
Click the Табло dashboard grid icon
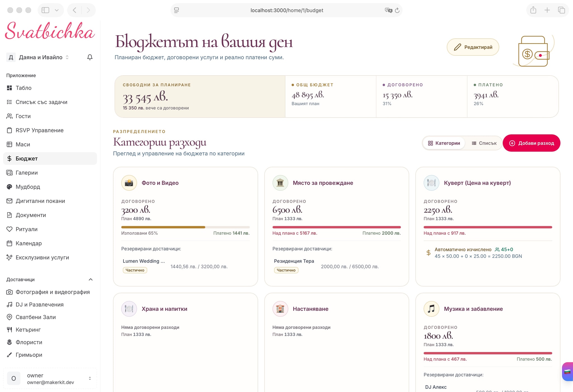[10, 88]
